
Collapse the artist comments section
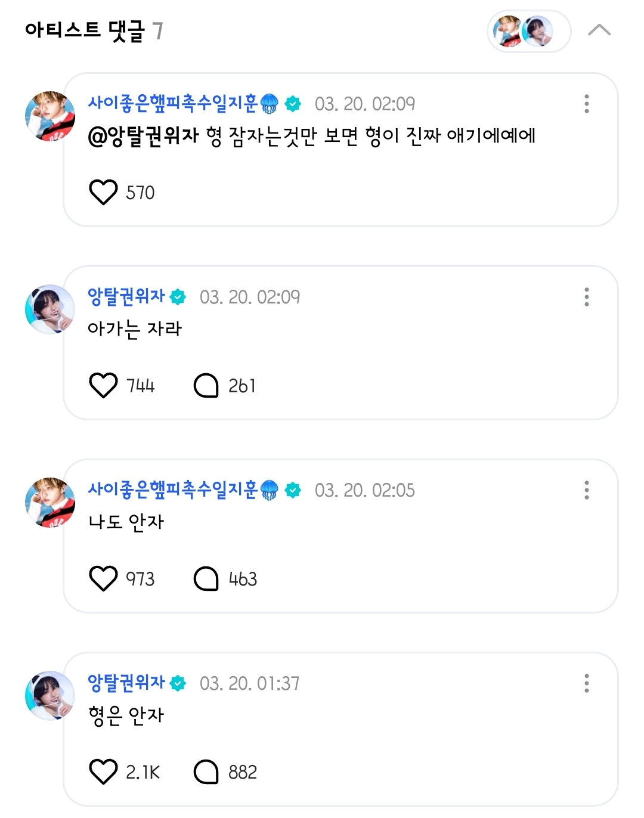(x=599, y=30)
